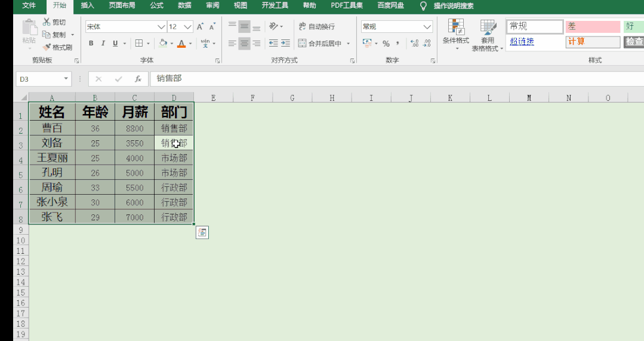Expand the copy options arrow
The image size is (644, 341).
pyautogui.click(x=73, y=35)
